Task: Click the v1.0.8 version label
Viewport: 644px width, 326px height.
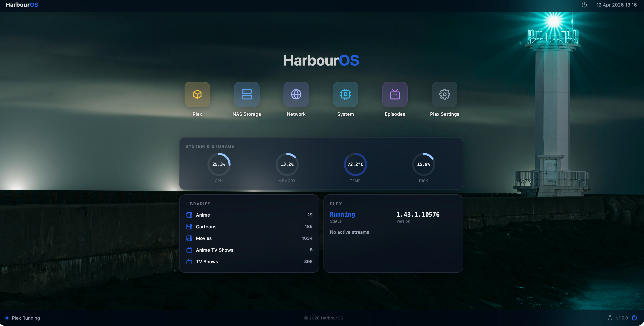Action: pos(622,318)
